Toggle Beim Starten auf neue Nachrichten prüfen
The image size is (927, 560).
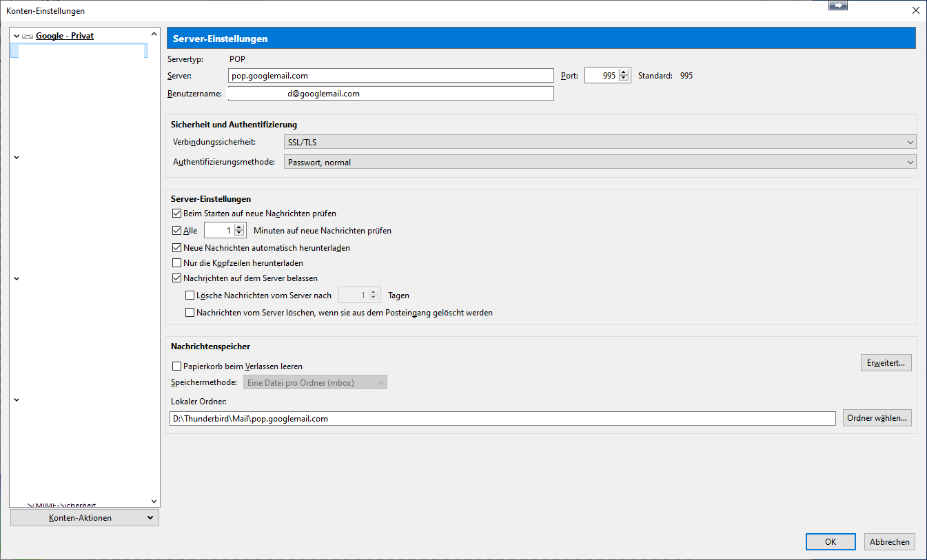click(176, 214)
